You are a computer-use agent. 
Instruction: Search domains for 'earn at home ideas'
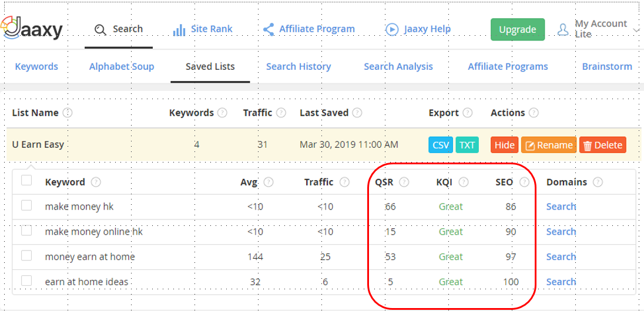(x=561, y=282)
